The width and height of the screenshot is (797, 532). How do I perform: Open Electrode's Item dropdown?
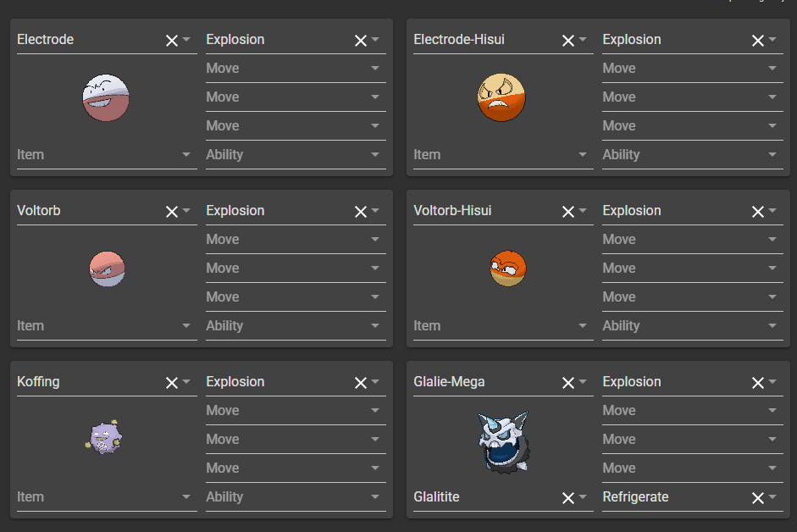pos(186,155)
